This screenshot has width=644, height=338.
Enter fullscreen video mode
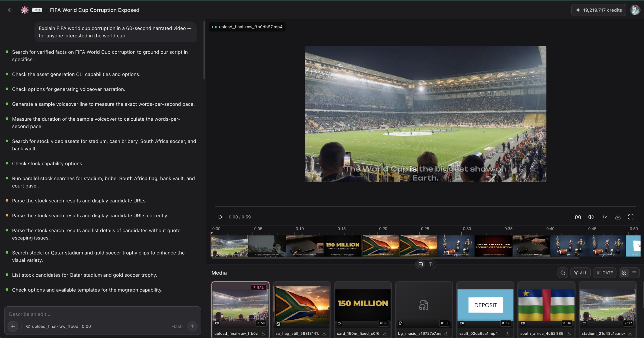(x=631, y=217)
